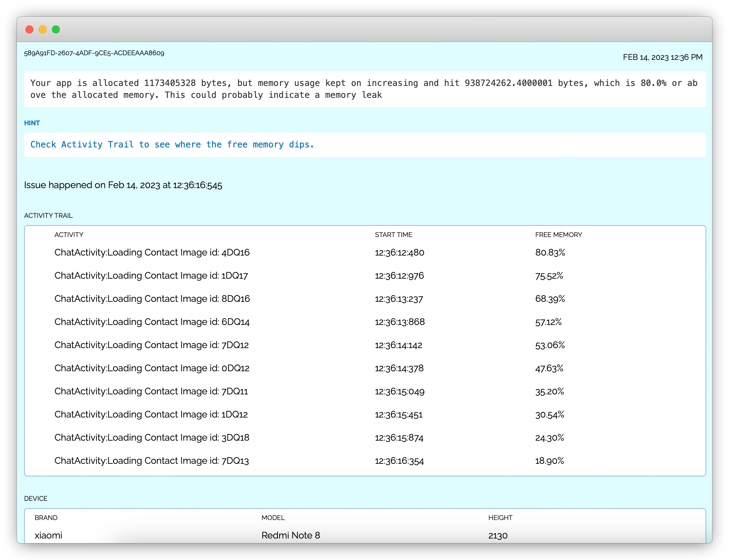Click the green fullscreen window button
Viewport: 729px width, 560px height.
[56, 29]
